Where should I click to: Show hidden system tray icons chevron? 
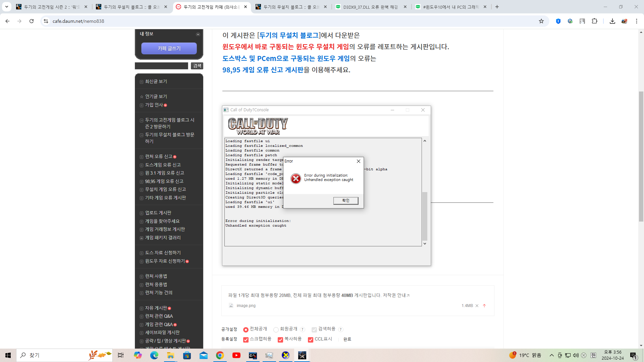click(x=551, y=355)
